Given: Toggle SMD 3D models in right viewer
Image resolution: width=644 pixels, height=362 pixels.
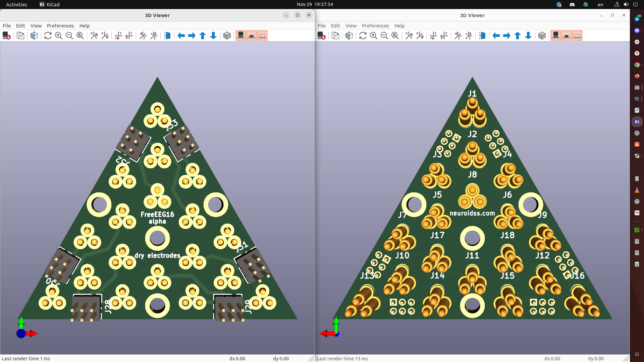Looking at the screenshot, I should tap(567, 36).
